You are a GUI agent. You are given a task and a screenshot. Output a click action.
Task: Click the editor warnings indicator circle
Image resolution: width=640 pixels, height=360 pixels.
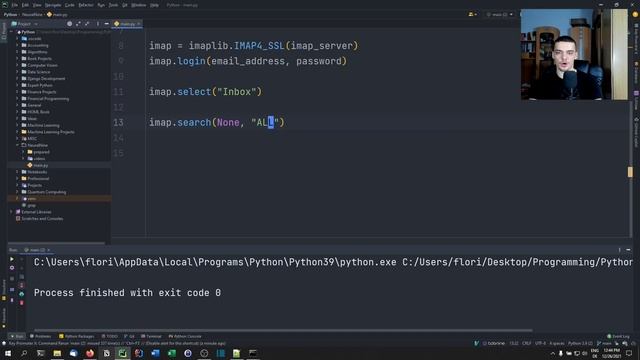(635, 14)
